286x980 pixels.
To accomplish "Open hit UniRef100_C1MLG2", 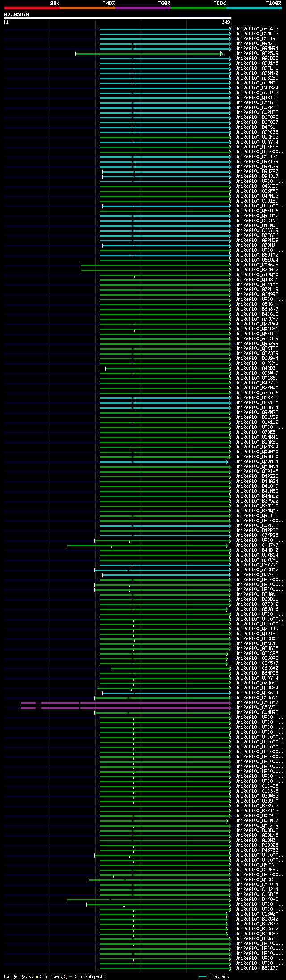I will [257, 34].
